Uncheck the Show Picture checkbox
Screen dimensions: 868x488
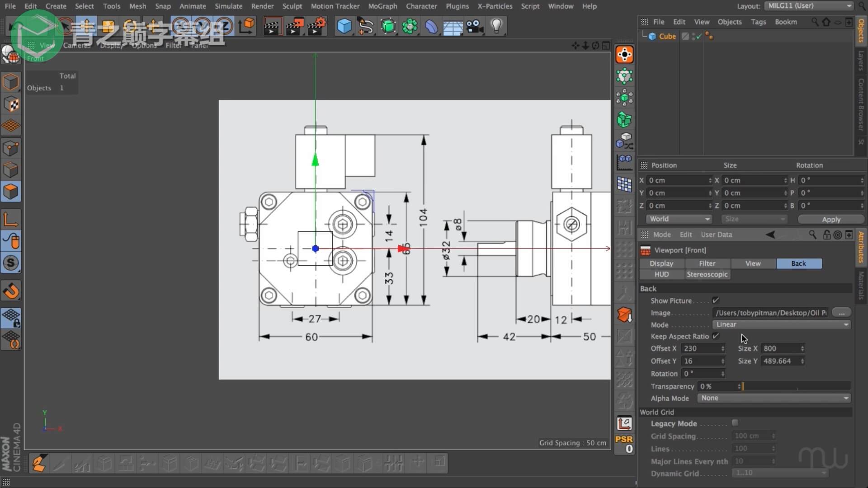point(715,300)
